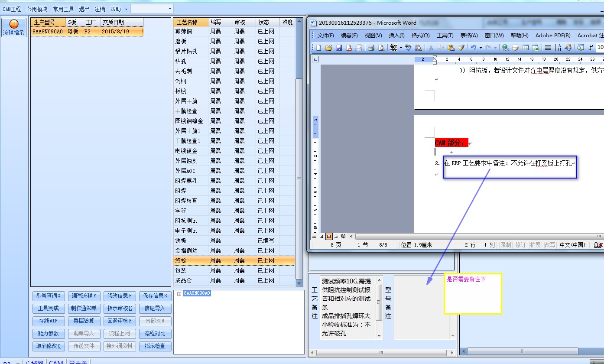Open the Undo history dropdown
The image size is (604, 364).
pos(480,48)
